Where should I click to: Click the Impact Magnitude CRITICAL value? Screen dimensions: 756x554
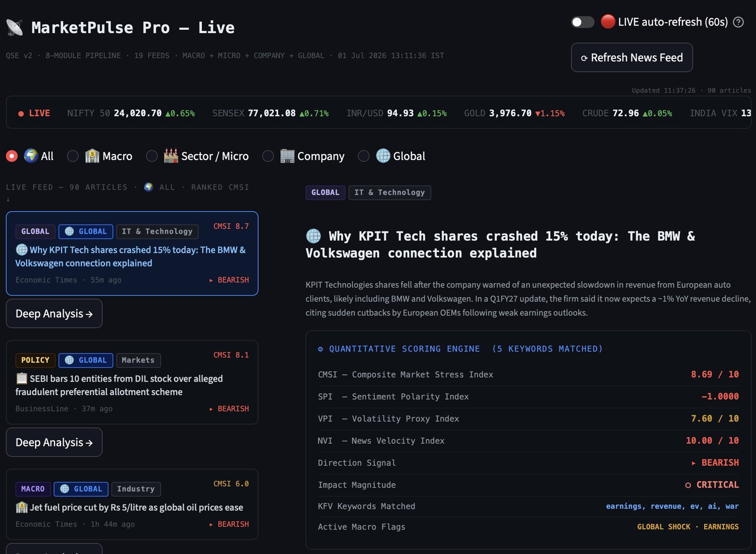712,485
